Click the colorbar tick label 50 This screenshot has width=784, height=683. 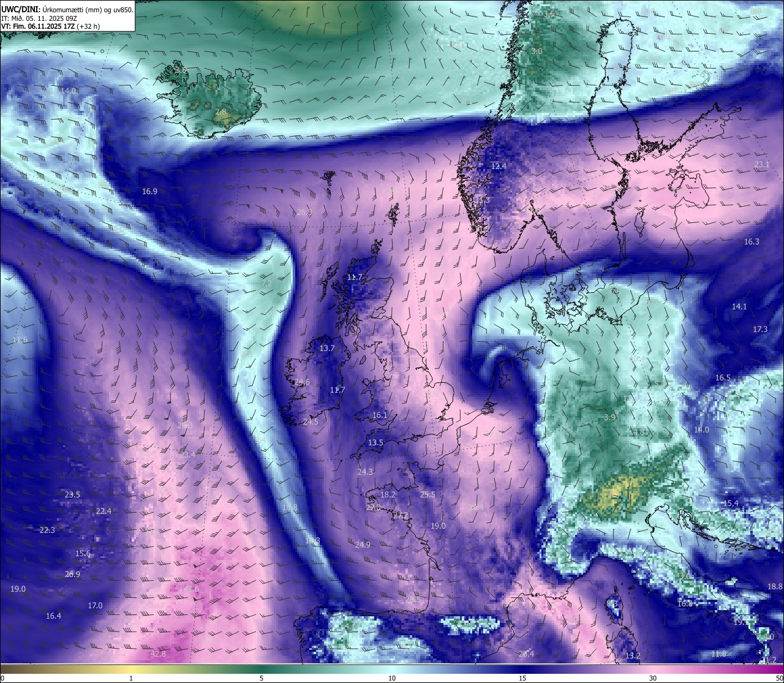click(778, 678)
